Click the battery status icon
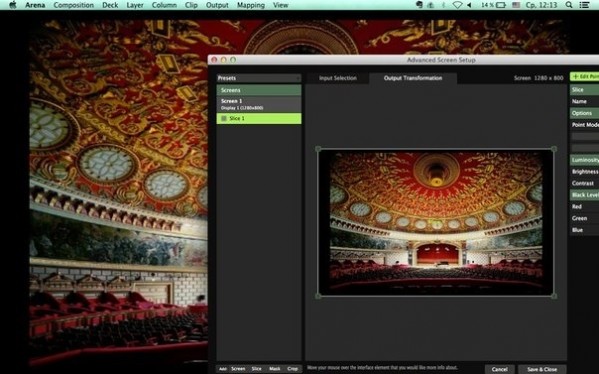This screenshot has height=374, width=599. point(501,5)
